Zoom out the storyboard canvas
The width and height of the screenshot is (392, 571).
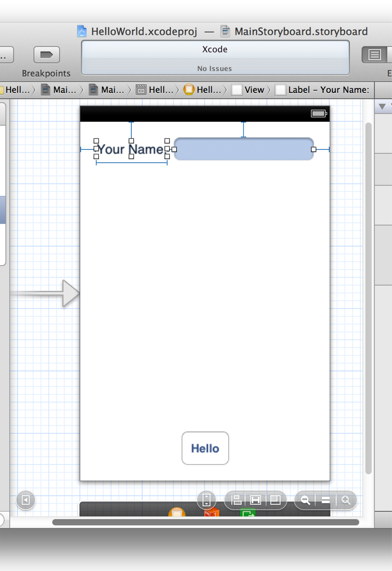[x=305, y=500]
